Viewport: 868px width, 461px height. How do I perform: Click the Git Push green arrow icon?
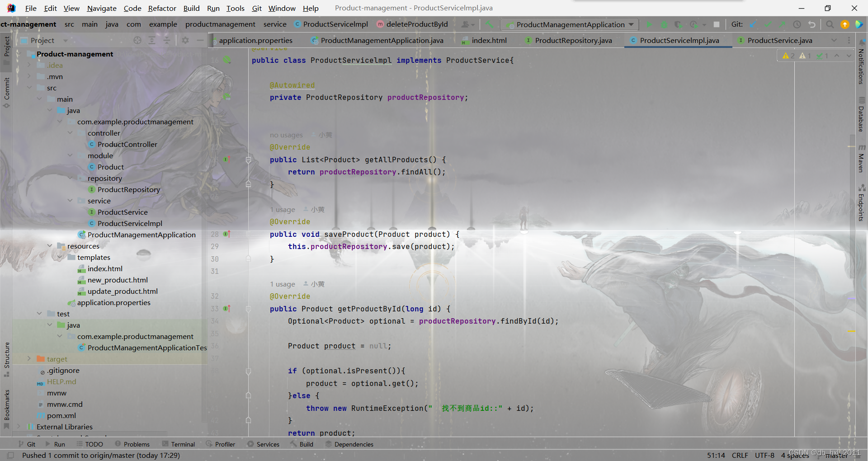coord(782,24)
